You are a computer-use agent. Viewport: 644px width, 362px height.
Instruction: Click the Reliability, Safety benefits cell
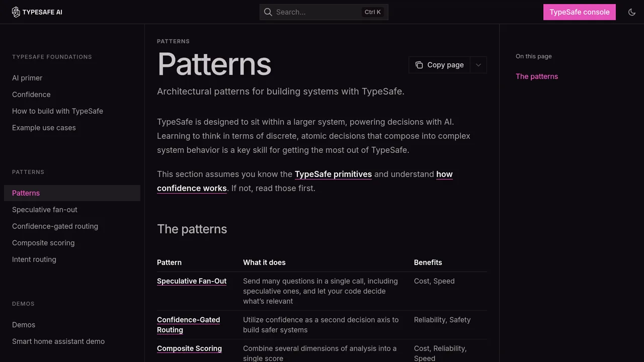click(442, 320)
